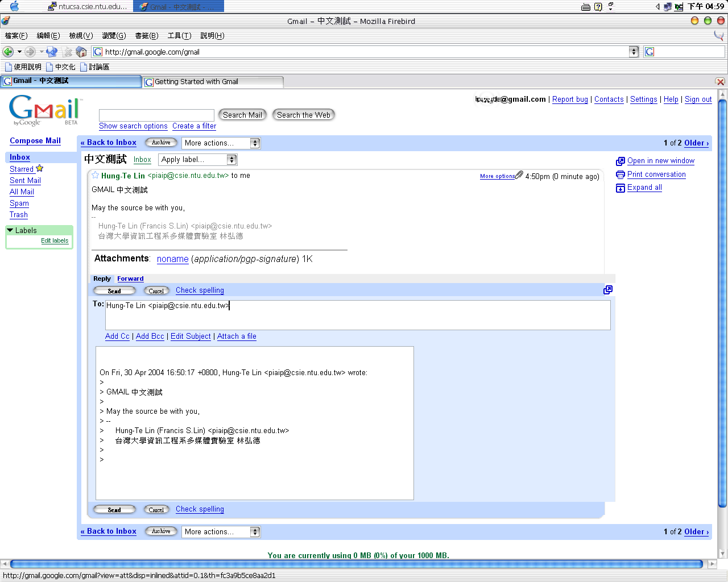Screen dimensions: 728x582
Task: Click the keyboard icon in the system tray
Action: point(586,7)
